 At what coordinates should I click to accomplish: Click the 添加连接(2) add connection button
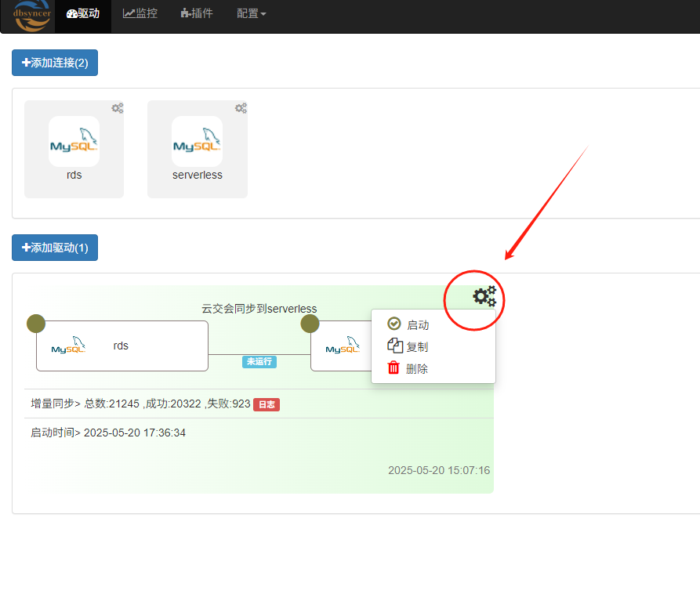[54, 63]
